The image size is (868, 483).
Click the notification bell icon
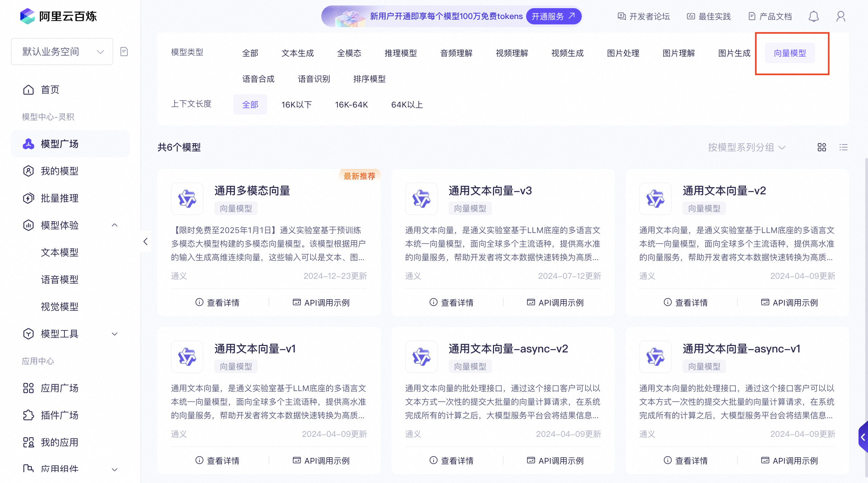pyautogui.click(x=813, y=16)
